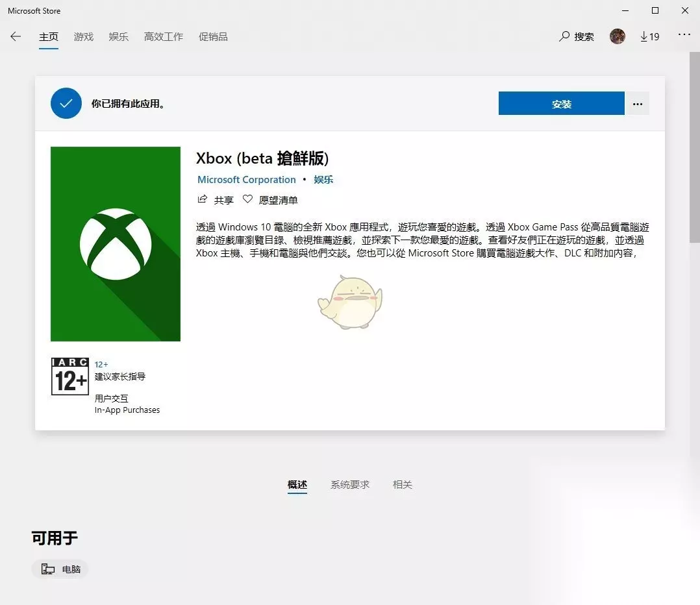Open the search magnifier icon

[x=564, y=36]
